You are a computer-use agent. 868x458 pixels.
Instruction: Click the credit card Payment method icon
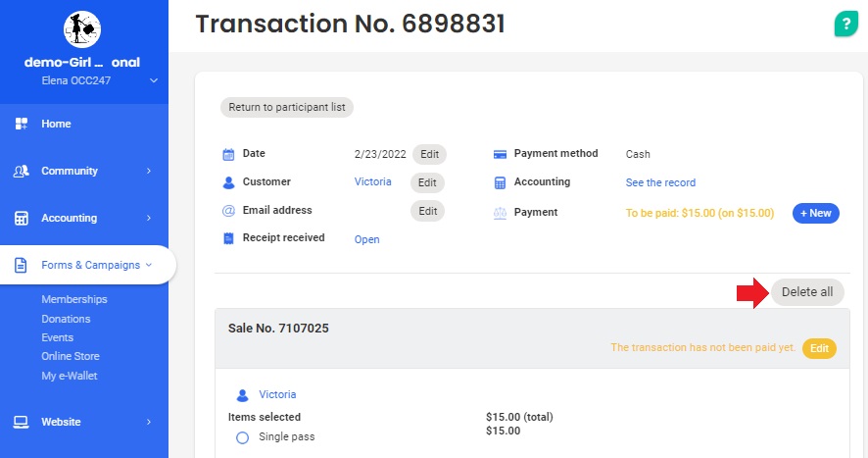[x=500, y=154]
